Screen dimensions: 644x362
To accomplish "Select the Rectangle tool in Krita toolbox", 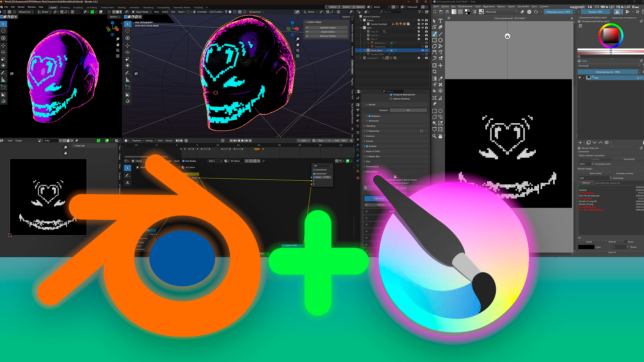I will (x=434, y=40).
